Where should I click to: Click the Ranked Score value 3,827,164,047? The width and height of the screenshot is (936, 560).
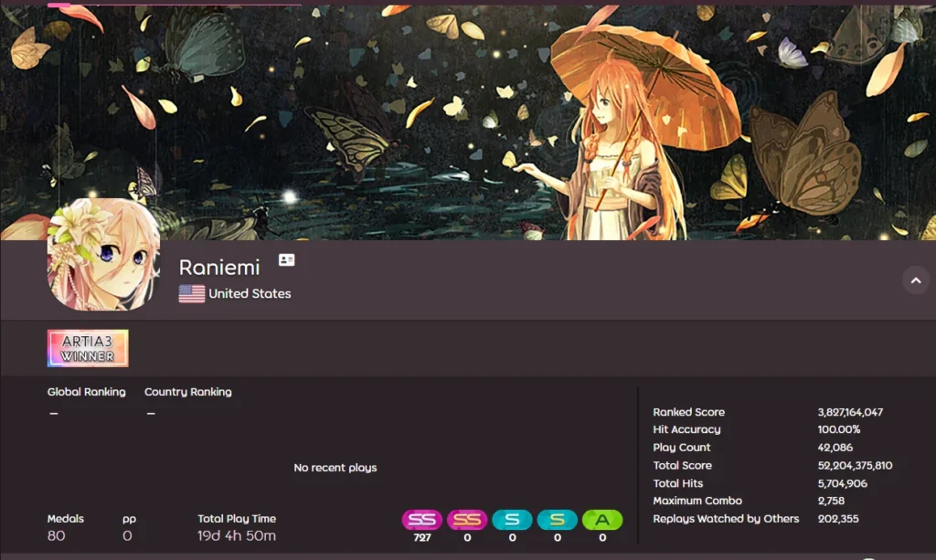[850, 412]
